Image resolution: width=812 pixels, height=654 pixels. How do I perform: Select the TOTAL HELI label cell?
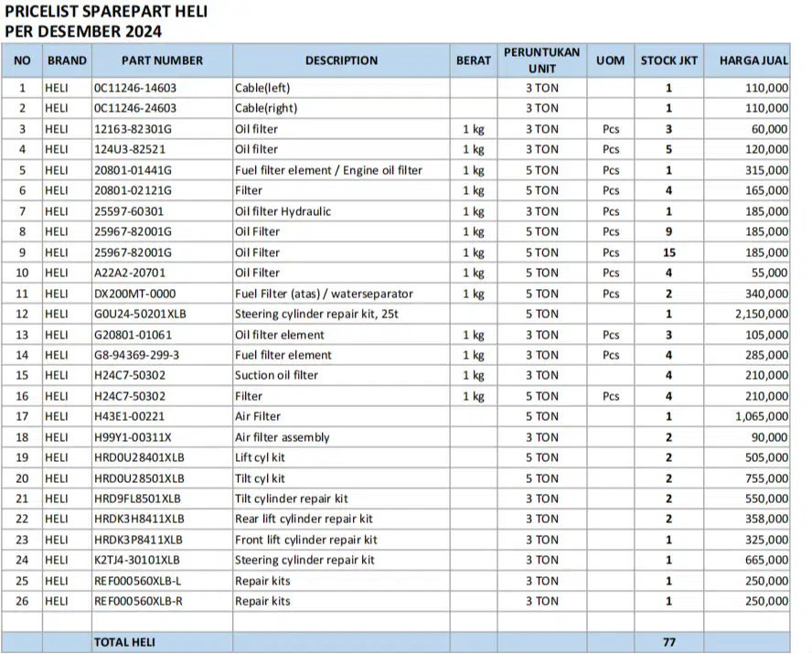coord(124,643)
